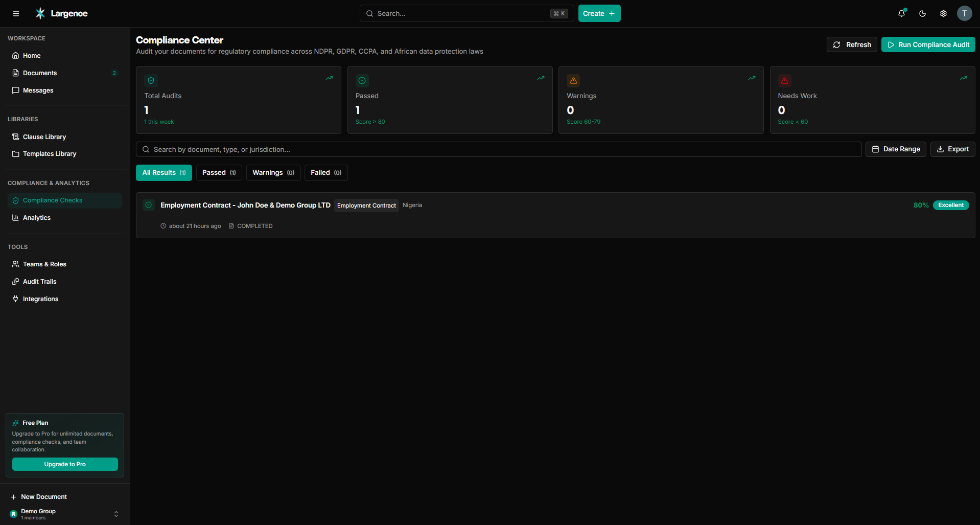Viewport: 980px width, 525px height.
Task: Click Upgrade to Pro button
Action: [65, 464]
